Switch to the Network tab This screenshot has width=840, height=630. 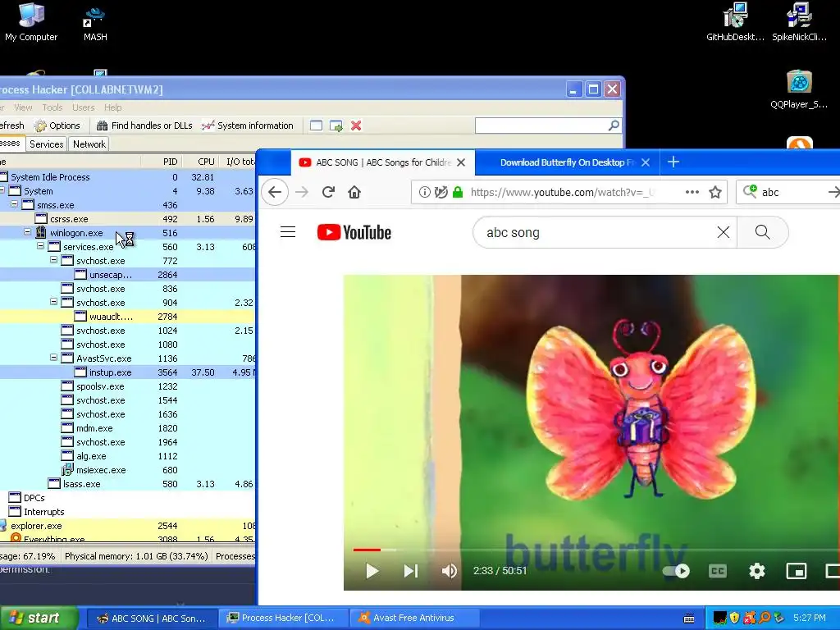tap(89, 144)
